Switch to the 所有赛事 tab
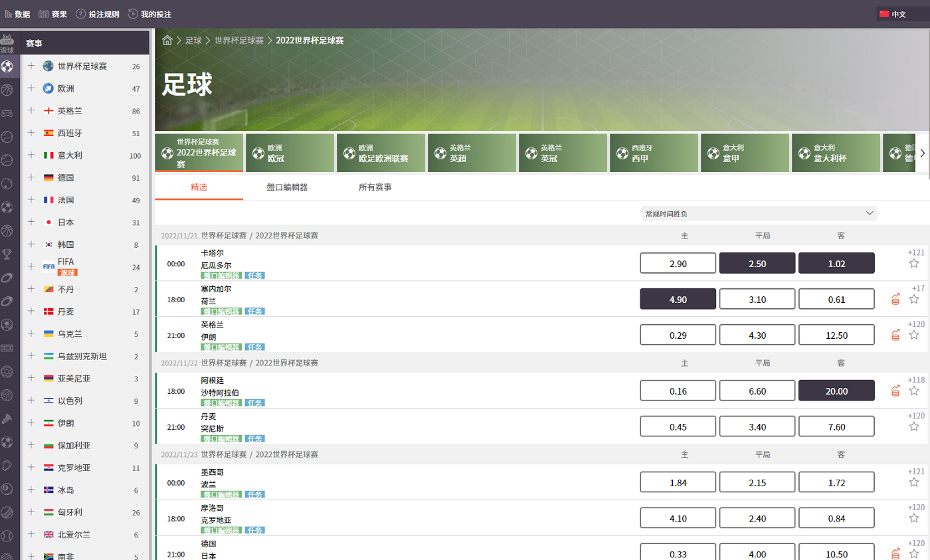 pos(375,187)
